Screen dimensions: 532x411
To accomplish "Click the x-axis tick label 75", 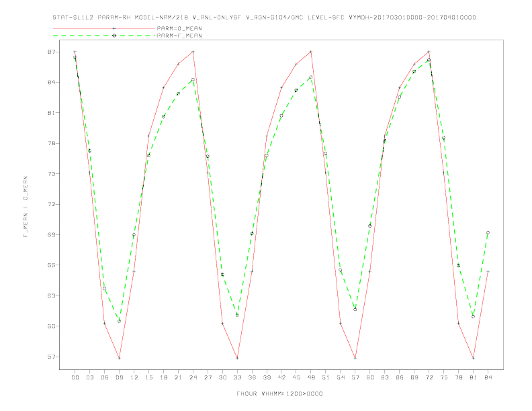I will coord(444,377).
